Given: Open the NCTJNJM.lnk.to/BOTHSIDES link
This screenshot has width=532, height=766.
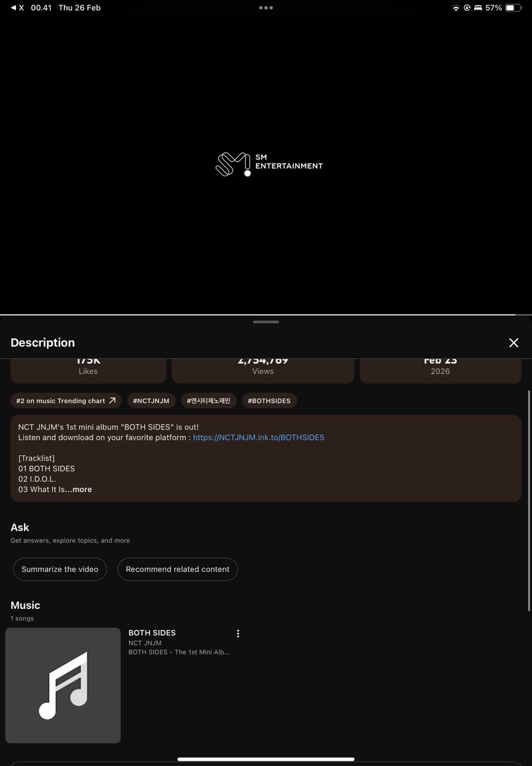Looking at the screenshot, I should 258,437.
